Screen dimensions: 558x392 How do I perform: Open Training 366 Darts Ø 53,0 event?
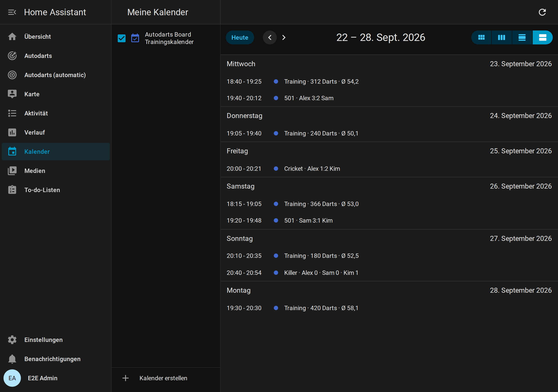pos(321,204)
